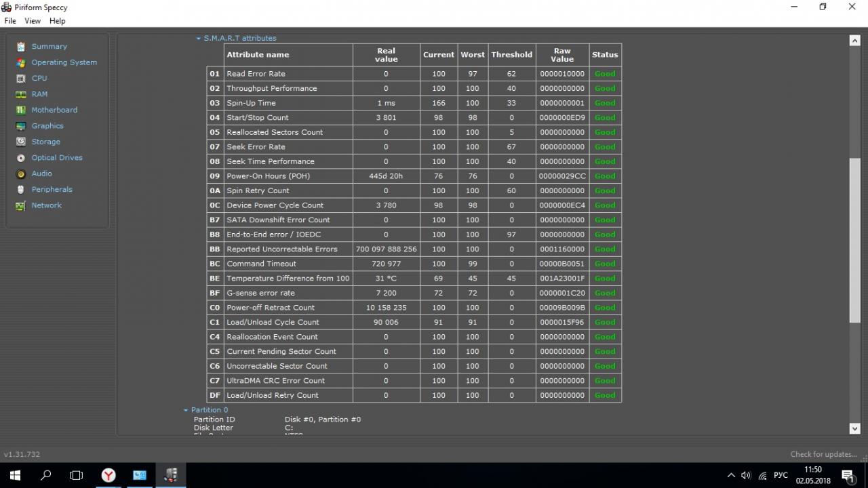The height and width of the screenshot is (488, 868).
Task: Collapse the S.M.A.R.T attributes section
Action: (199, 39)
